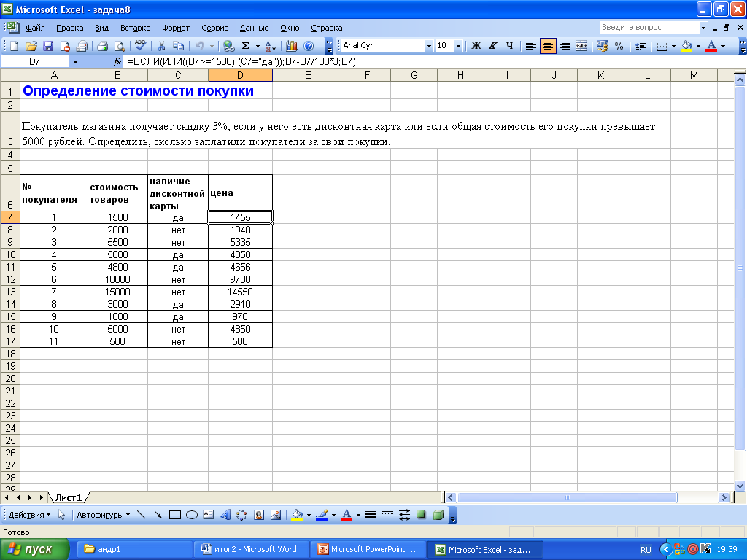Image resolution: width=747 pixels, height=560 pixels.
Task: Expand the font size dropdown
Action: point(458,46)
